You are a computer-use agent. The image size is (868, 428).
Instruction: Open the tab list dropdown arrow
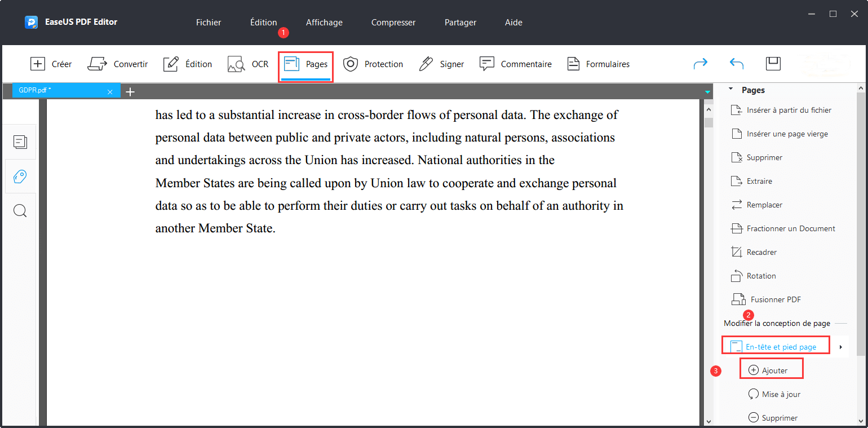707,91
